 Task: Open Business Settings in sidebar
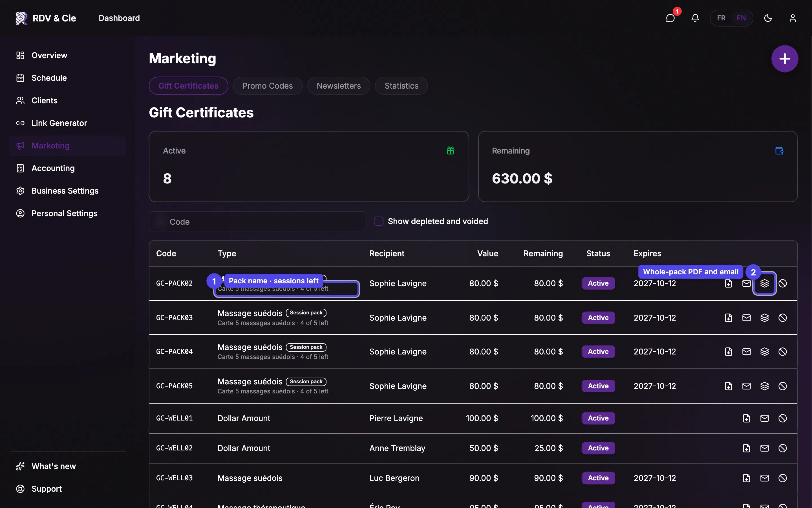pyautogui.click(x=67, y=190)
